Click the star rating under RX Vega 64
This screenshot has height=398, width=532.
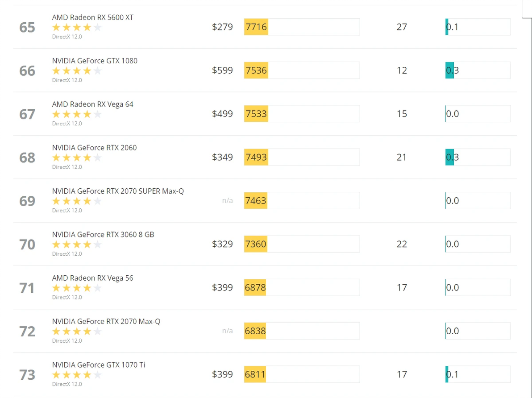(77, 114)
